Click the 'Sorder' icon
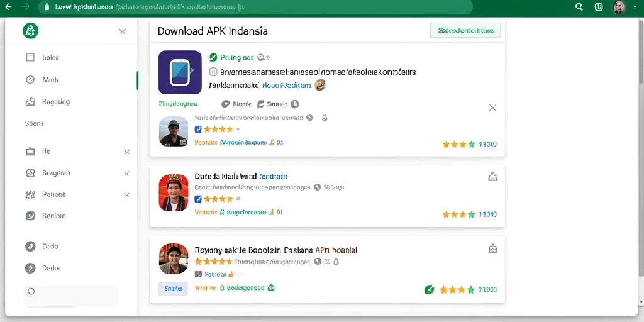644x322 pixels. 260,104
